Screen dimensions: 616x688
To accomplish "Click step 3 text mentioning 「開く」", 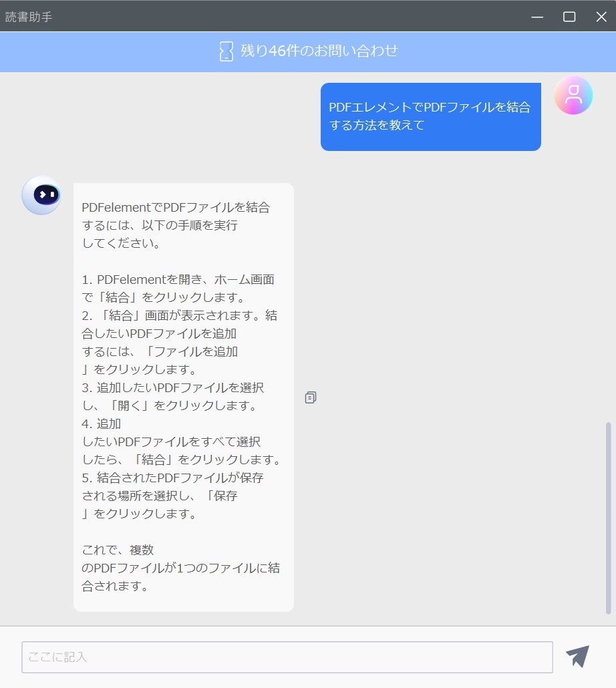I will (x=173, y=396).
